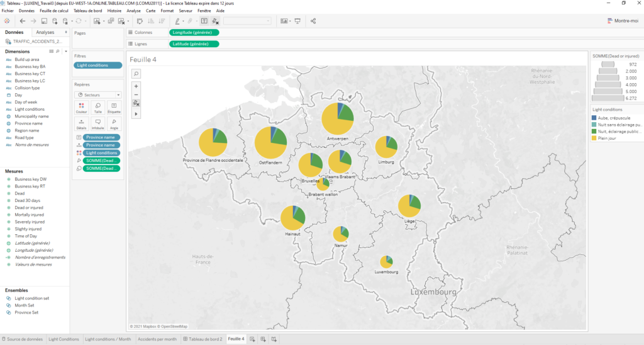This screenshot has height=345, width=644.
Task: Click the Tableau logo start icon in toolbar
Action: pos(7,21)
